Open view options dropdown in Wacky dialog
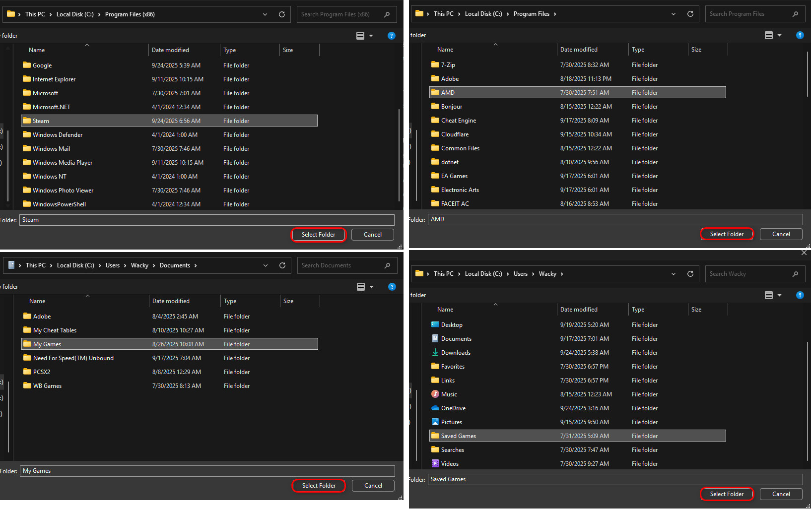The width and height of the screenshot is (812, 509). [779, 295]
